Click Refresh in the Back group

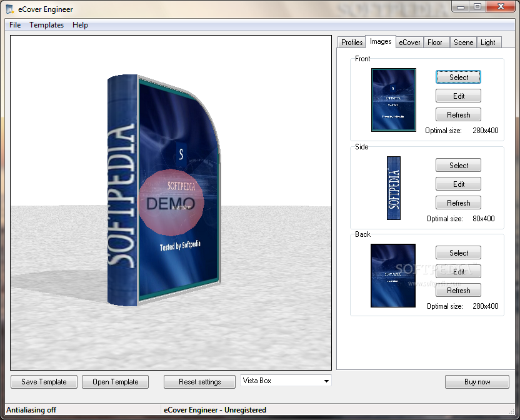coord(458,290)
